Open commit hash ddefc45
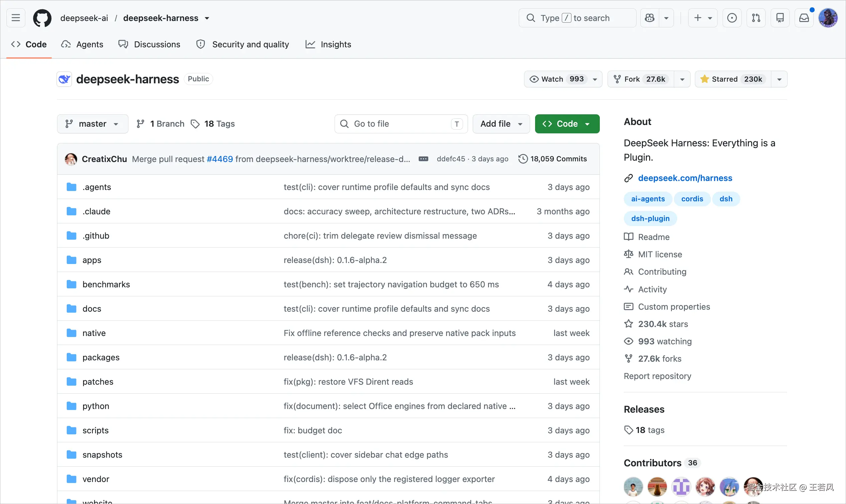The width and height of the screenshot is (846, 504). point(451,159)
